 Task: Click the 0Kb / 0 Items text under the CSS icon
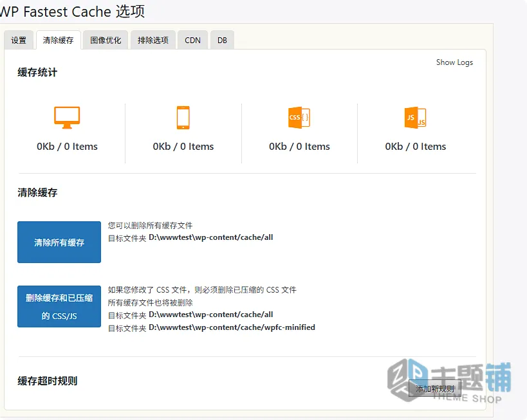[299, 147]
